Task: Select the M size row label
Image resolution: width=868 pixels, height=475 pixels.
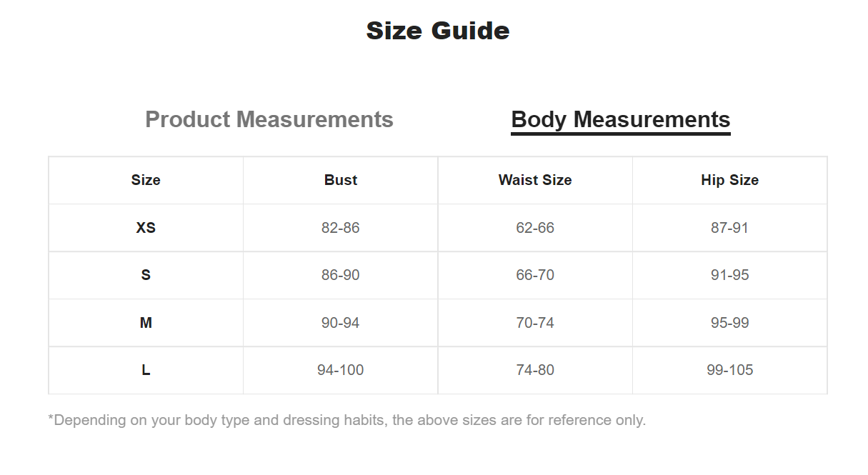Action: [146, 323]
